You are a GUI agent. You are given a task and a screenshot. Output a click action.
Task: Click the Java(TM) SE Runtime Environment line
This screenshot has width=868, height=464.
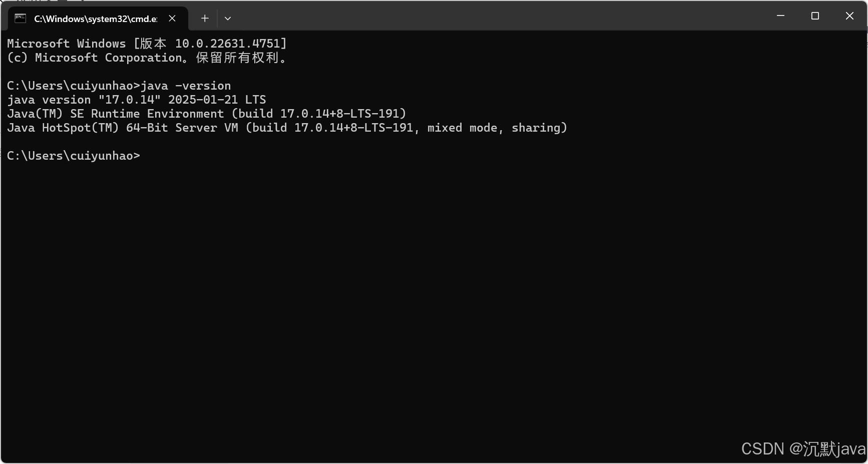[207, 114]
